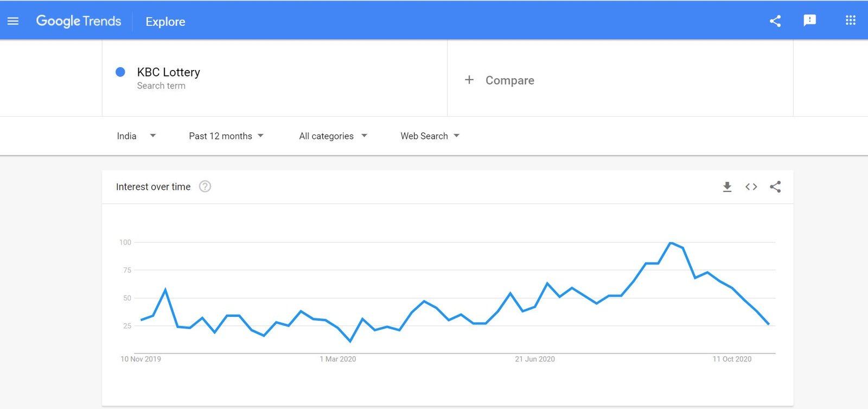Open the Web Search type dropdown

click(x=430, y=136)
